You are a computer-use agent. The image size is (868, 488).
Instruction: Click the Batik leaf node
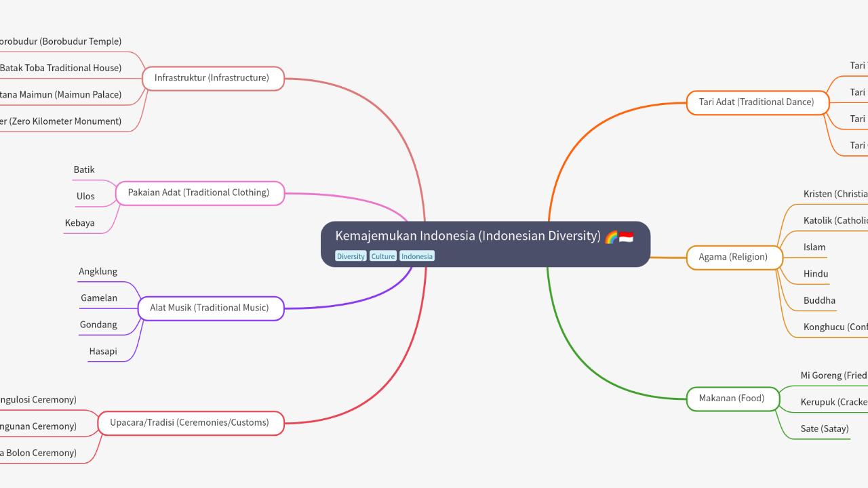[84, 170]
